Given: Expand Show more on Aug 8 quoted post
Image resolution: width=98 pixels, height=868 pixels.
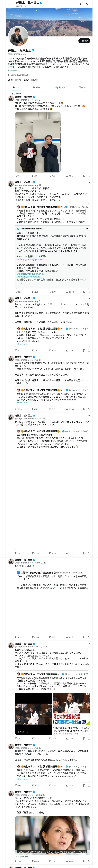Looking at the screenshot, I should 22,344.
